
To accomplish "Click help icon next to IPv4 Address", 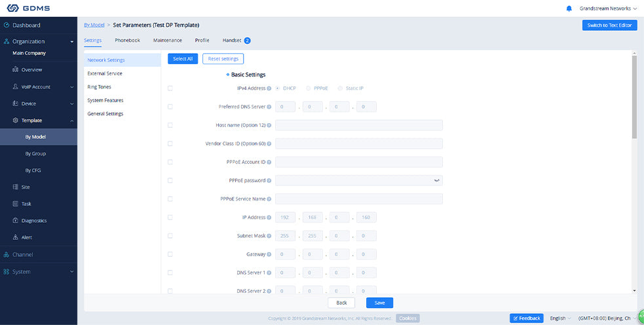I will [x=269, y=88].
